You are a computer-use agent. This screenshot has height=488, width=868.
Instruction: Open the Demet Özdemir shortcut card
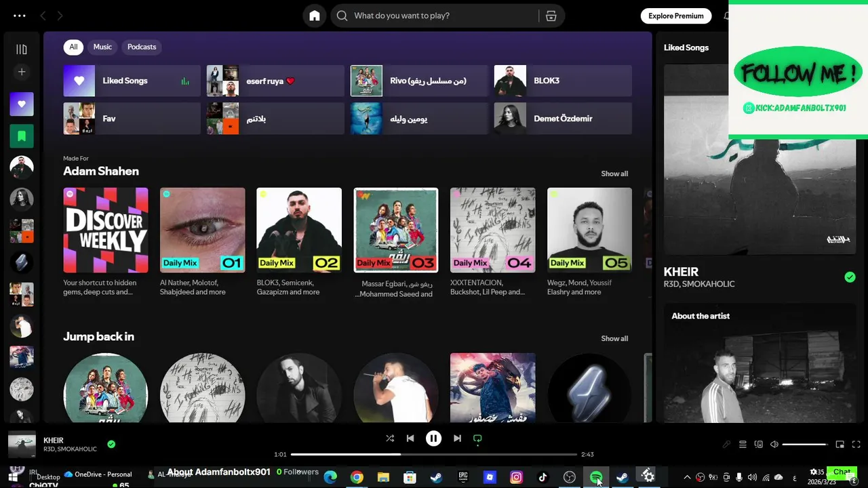[x=563, y=119]
